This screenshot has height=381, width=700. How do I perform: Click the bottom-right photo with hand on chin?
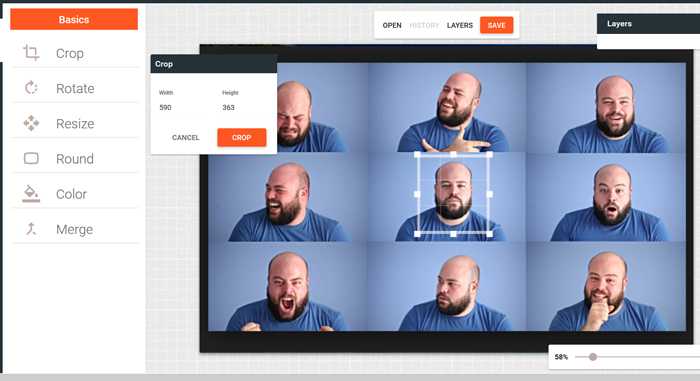(606, 286)
